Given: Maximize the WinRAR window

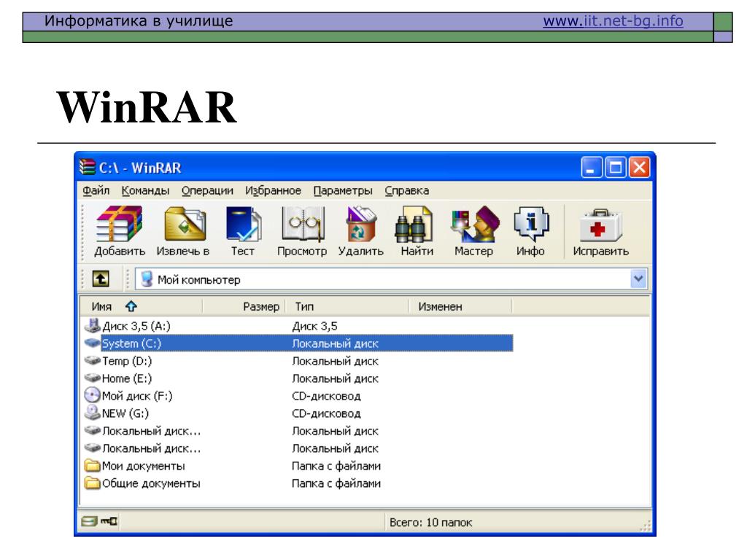Looking at the screenshot, I should 615,168.
